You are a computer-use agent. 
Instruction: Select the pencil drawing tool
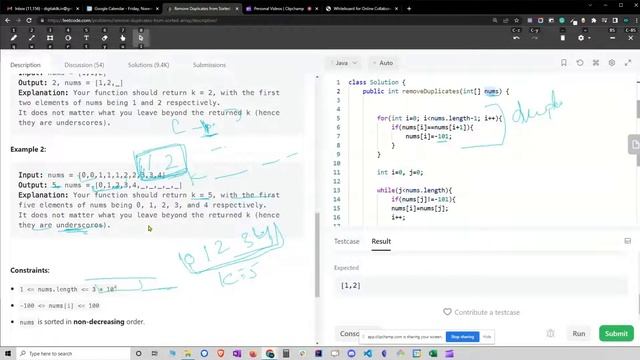[13, 38]
